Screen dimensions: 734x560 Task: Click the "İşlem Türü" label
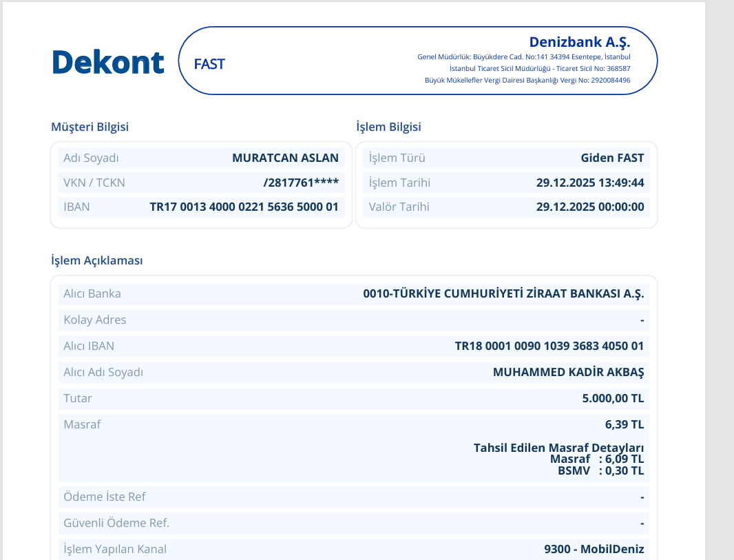click(x=397, y=158)
